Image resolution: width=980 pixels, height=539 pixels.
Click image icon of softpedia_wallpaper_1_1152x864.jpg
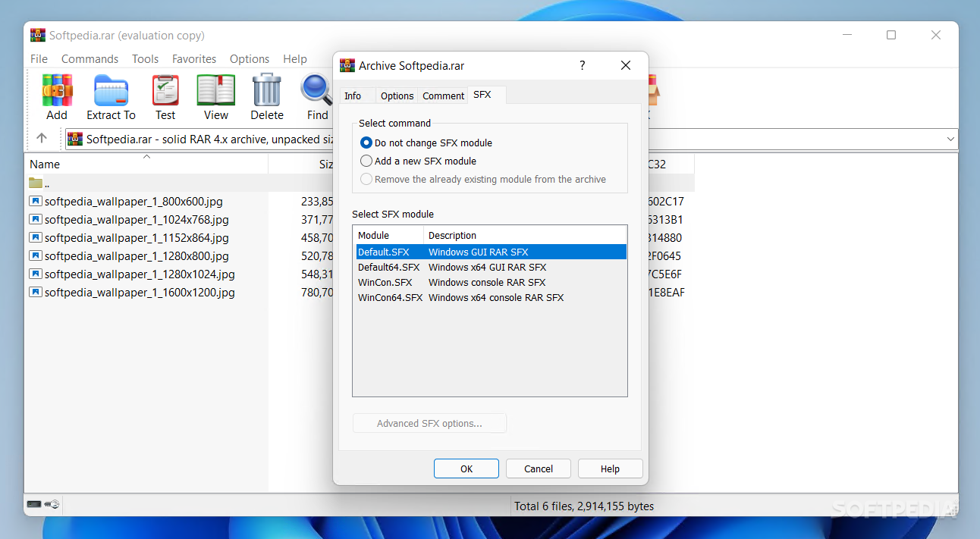click(x=36, y=237)
